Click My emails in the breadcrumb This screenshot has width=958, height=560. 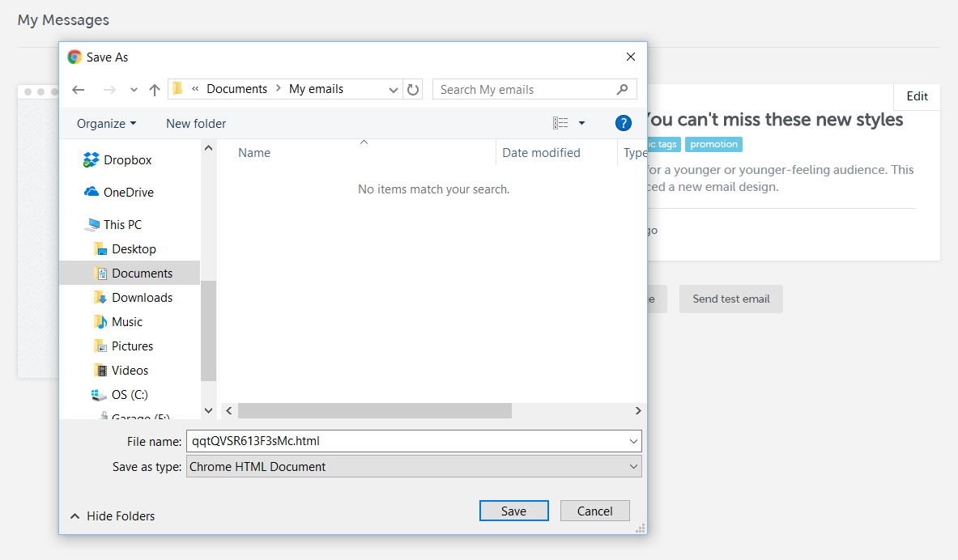pyautogui.click(x=316, y=89)
